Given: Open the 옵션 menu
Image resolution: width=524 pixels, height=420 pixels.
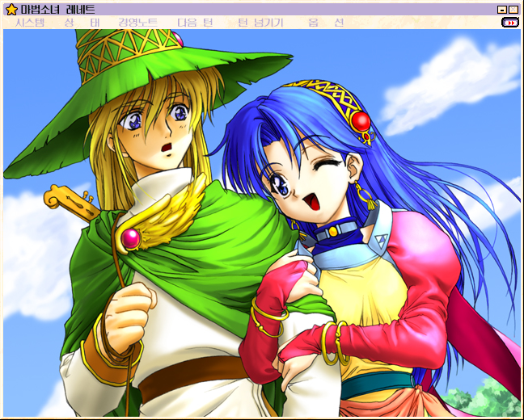Looking at the screenshot, I should (x=326, y=23).
